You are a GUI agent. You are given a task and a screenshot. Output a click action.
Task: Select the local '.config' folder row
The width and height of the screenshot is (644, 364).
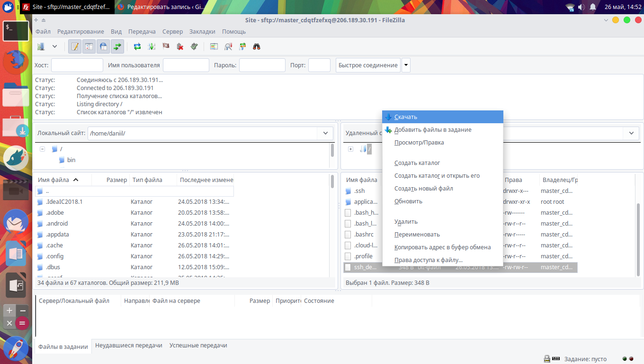(x=134, y=256)
